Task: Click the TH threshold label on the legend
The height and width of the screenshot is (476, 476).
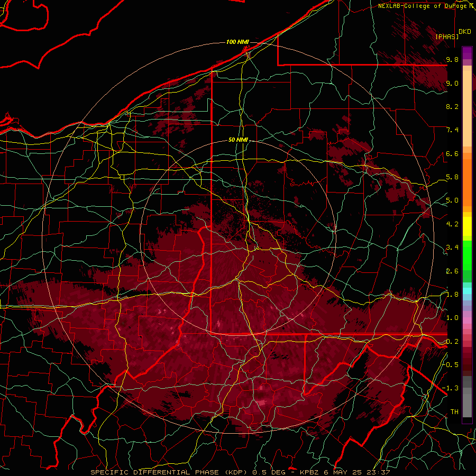Action: click(x=454, y=411)
